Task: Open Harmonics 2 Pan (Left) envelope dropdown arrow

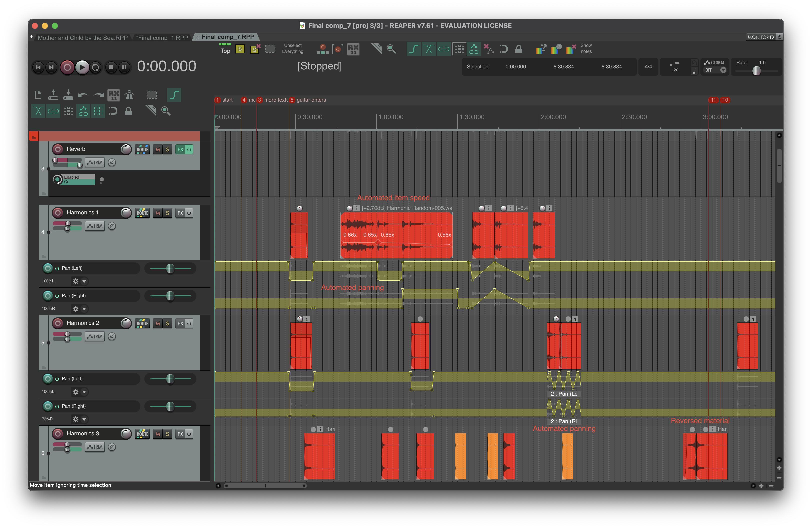Action: coord(84,392)
